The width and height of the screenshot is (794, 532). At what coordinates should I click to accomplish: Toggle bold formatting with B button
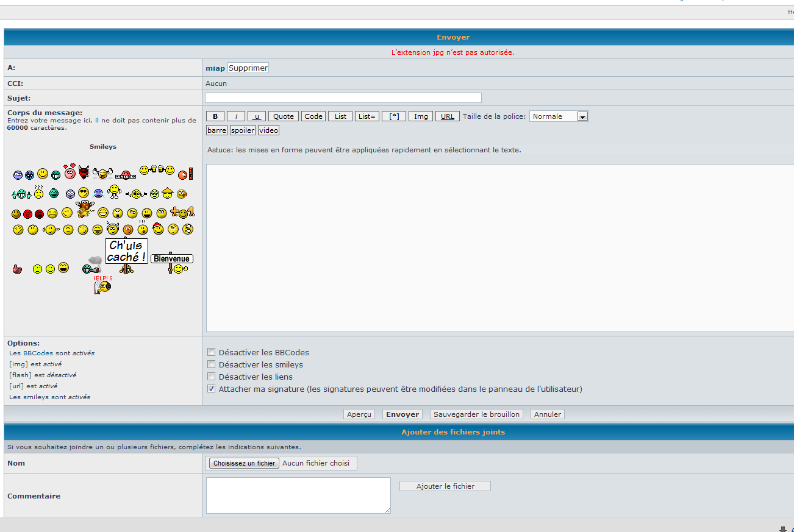point(215,116)
